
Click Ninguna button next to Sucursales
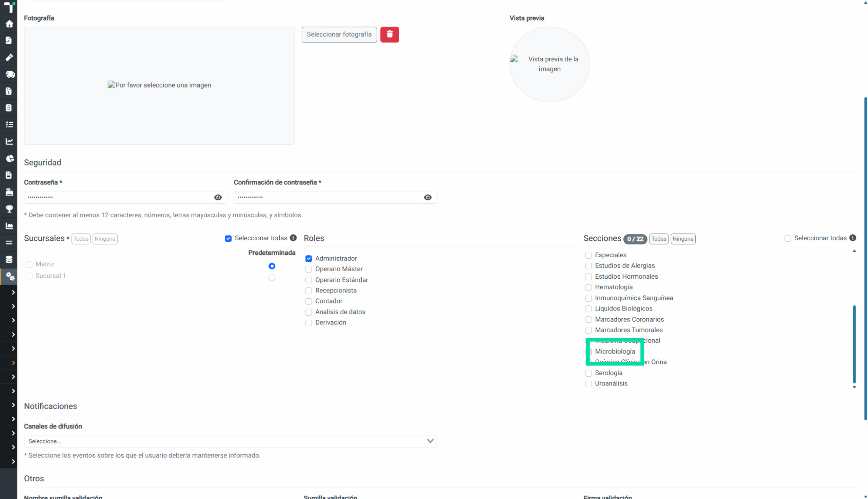(105, 239)
